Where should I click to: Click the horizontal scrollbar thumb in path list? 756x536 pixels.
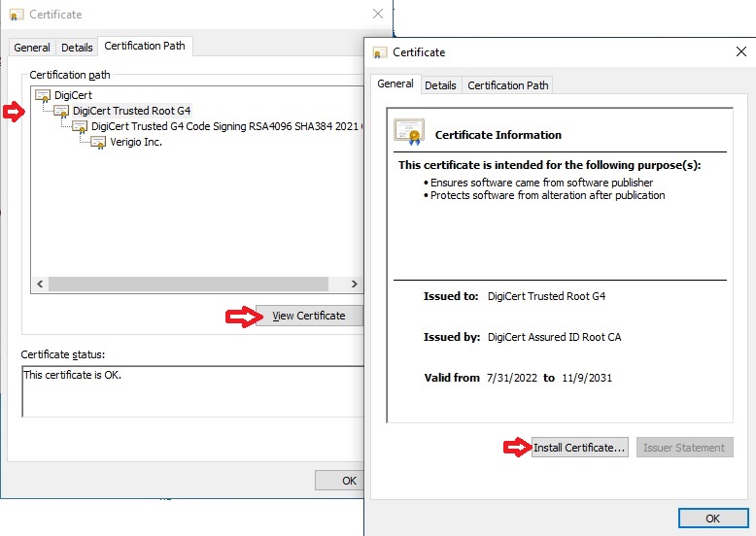click(189, 285)
